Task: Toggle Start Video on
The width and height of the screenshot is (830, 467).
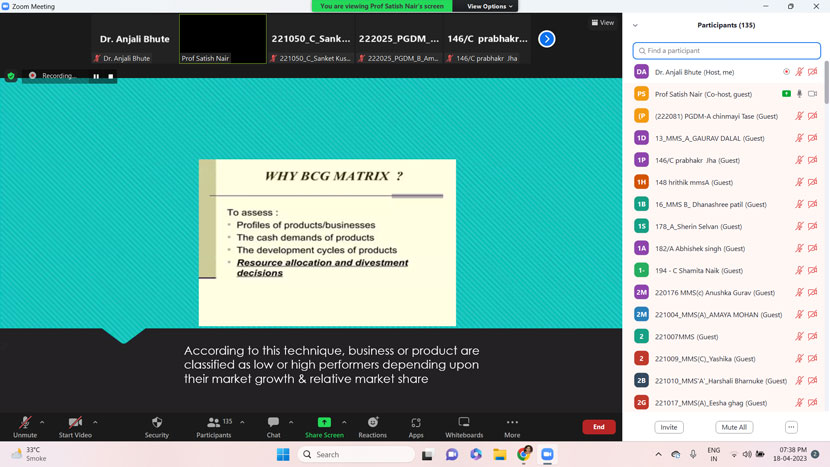Action: 75,426
